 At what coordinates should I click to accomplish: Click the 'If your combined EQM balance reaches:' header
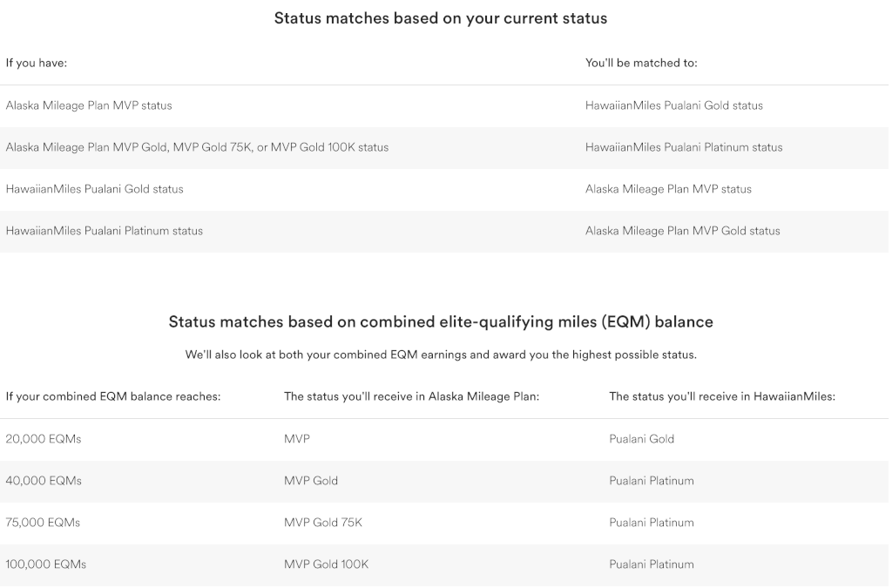tap(113, 397)
